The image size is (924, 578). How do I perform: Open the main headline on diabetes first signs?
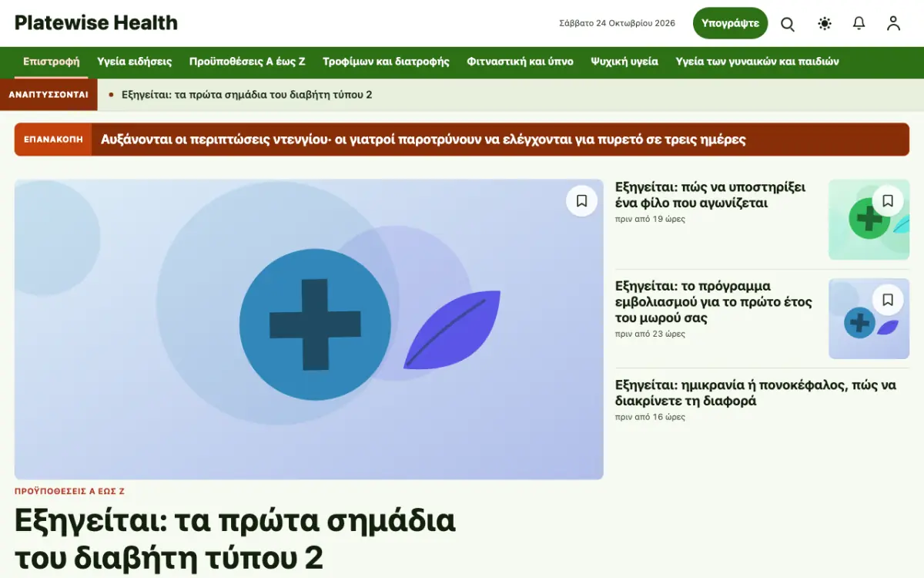[x=235, y=539]
